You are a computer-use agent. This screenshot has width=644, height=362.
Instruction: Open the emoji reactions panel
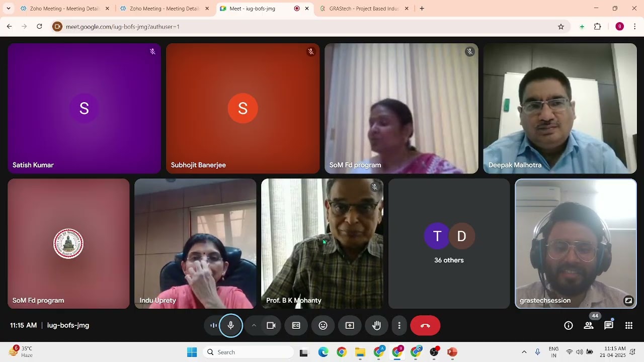[x=323, y=325]
